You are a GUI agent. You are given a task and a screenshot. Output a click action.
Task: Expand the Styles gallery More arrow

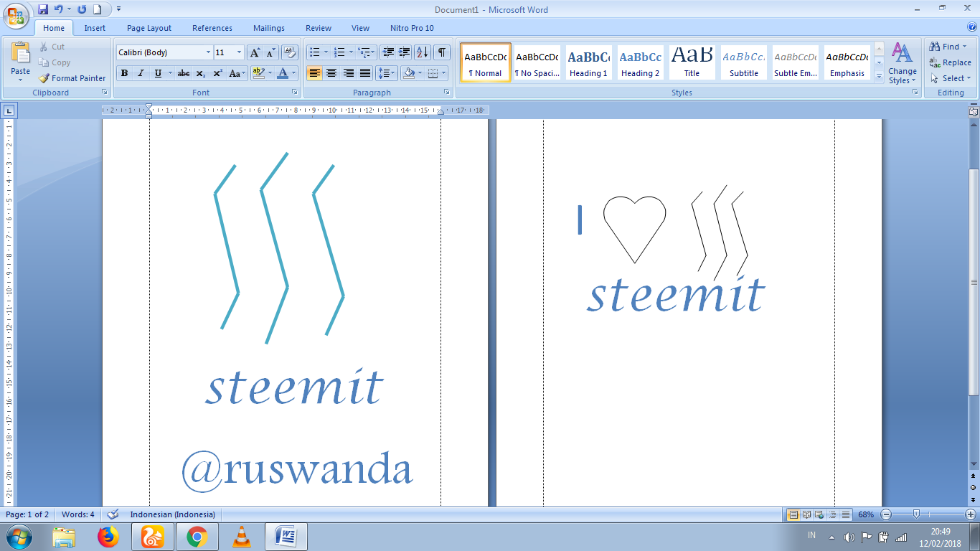[x=879, y=76]
